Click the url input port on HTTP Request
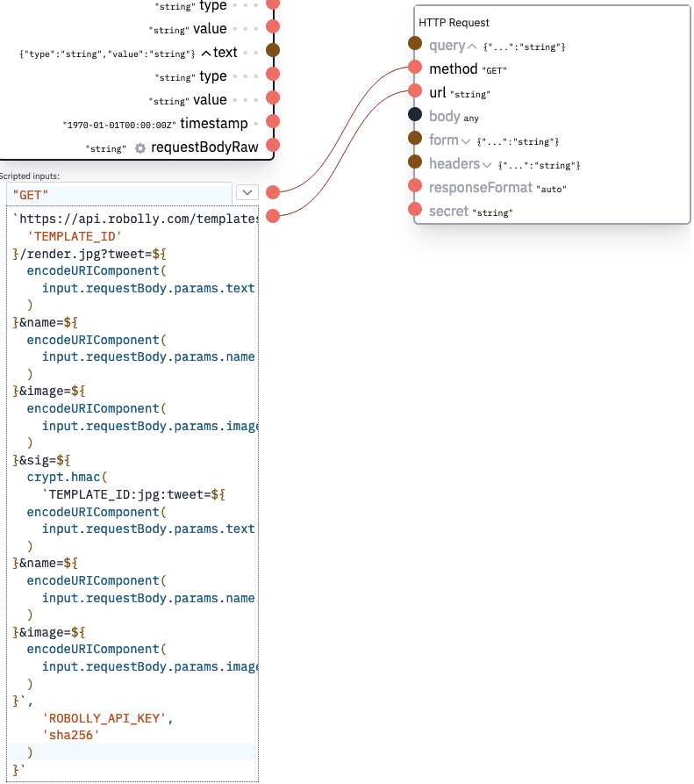 point(415,90)
